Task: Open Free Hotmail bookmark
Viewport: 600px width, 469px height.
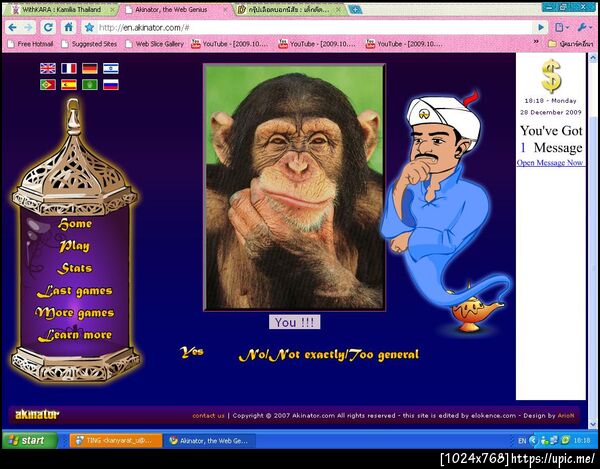Action: tap(31, 44)
